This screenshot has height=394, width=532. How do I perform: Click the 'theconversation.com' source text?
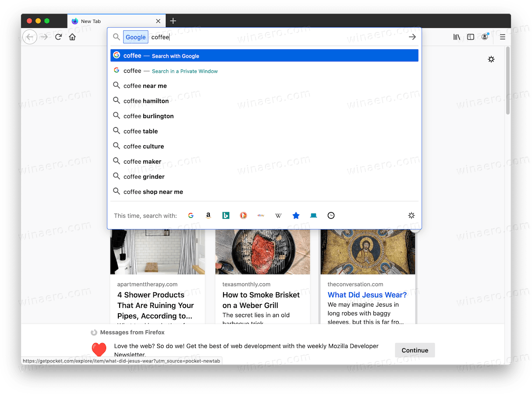click(x=355, y=284)
